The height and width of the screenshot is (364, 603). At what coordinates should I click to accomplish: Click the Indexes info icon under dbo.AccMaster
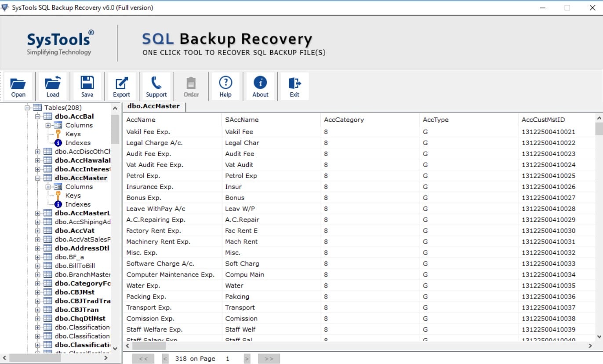tap(58, 204)
